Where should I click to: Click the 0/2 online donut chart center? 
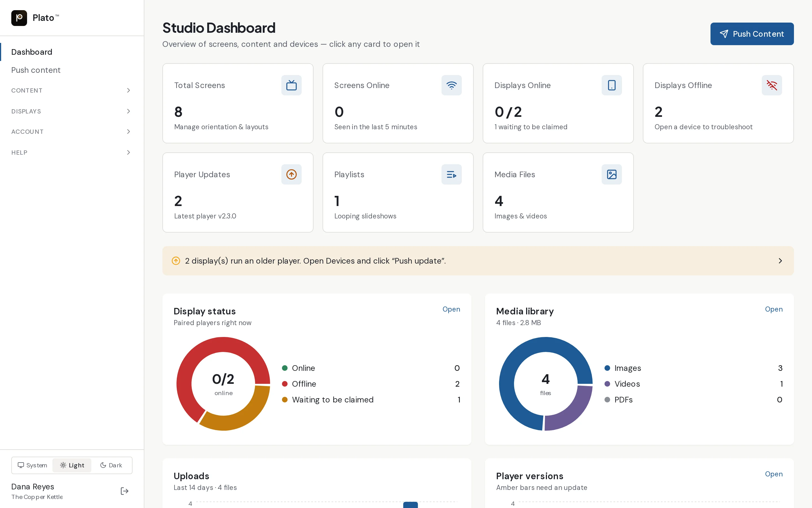[223, 384]
